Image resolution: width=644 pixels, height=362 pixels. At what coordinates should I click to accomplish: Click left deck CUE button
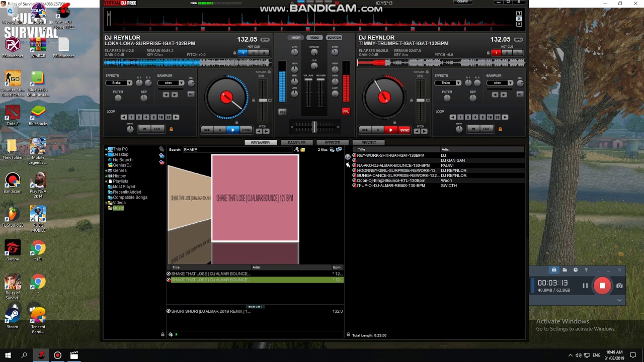coord(207,130)
